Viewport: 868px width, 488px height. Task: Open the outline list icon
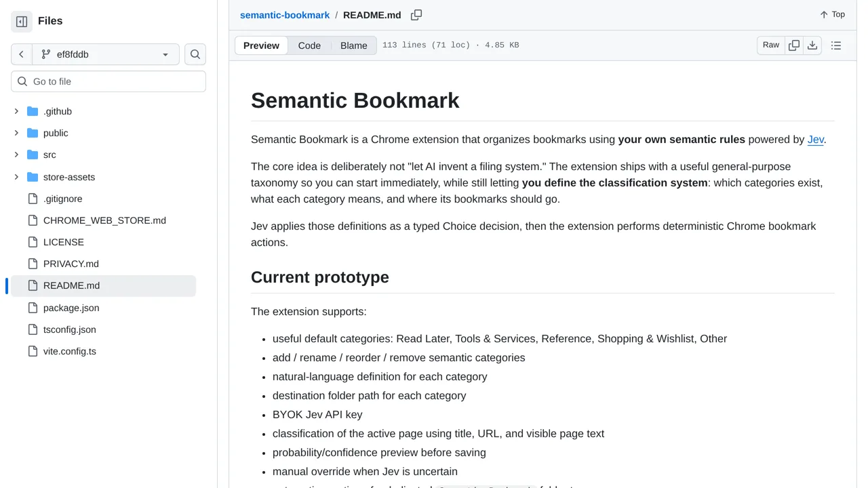836,45
